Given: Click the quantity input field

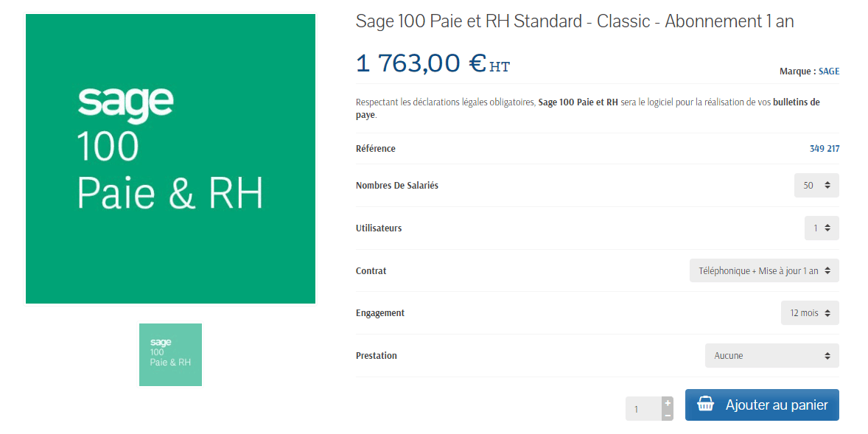Looking at the screenshot, I should click(x=643, y=409).
